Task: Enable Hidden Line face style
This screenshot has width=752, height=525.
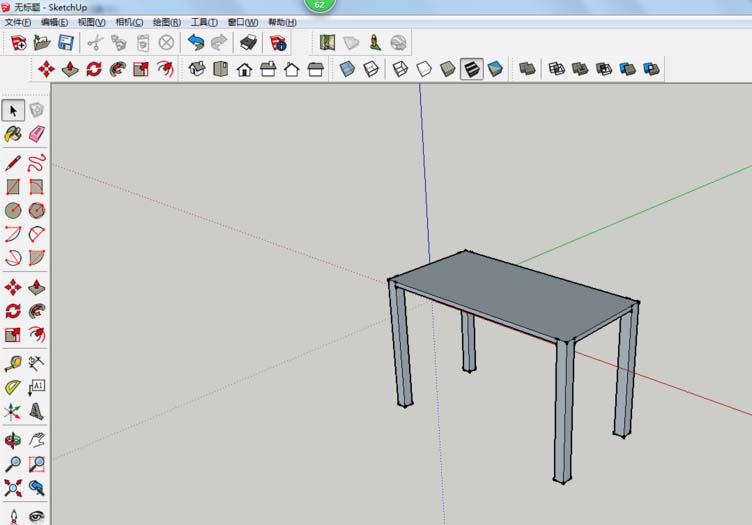Action: coord(424,69)
